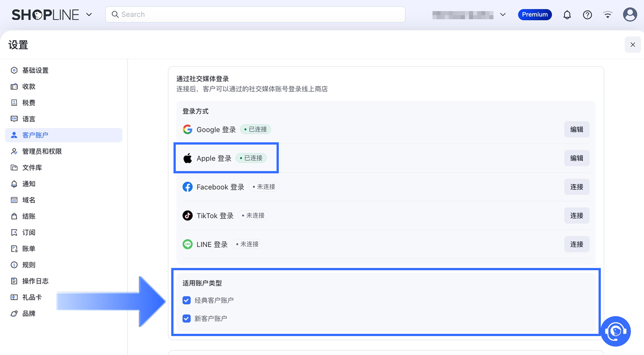Click the Google logo icon
This screenshot has width=644, height=355.
tap(188, 129)
